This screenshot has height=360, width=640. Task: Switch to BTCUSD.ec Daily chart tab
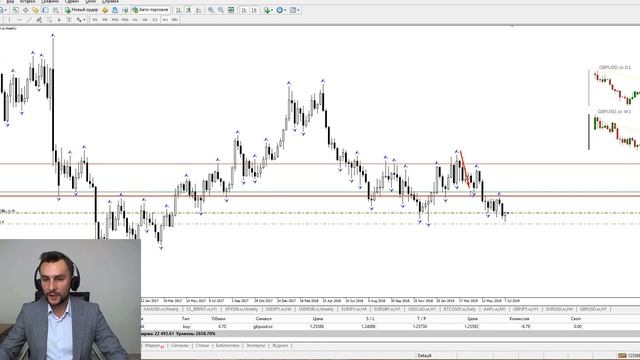460,309
